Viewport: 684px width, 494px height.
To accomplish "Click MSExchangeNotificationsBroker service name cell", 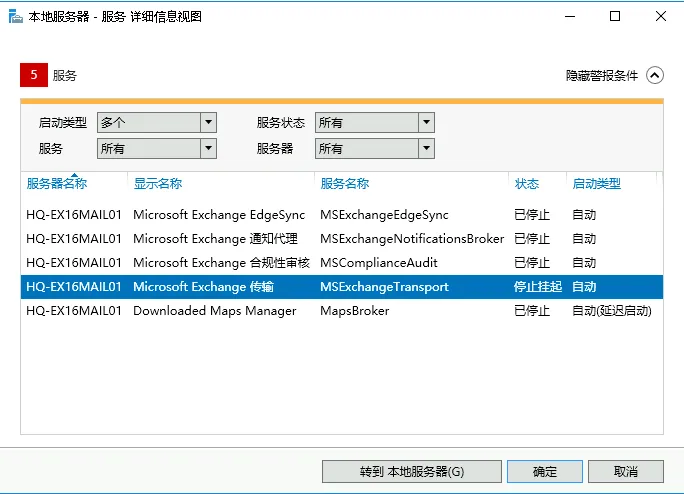I will click(412, 239).
